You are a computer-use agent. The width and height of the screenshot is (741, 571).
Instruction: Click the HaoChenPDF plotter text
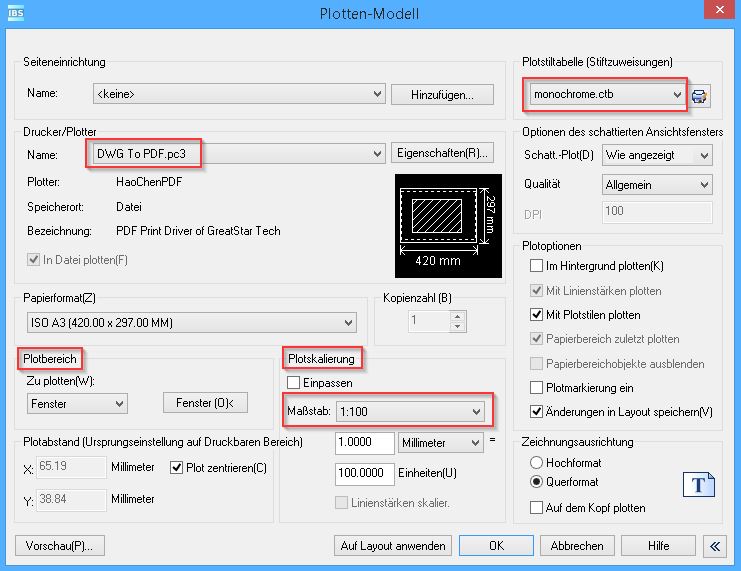[x=149, y=182]
